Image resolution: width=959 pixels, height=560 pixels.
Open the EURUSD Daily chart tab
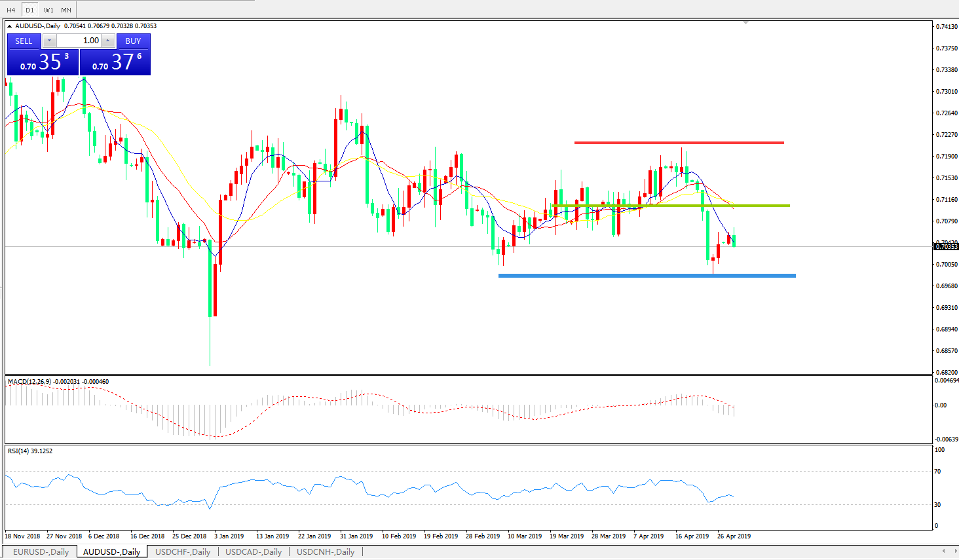[41, 552]
